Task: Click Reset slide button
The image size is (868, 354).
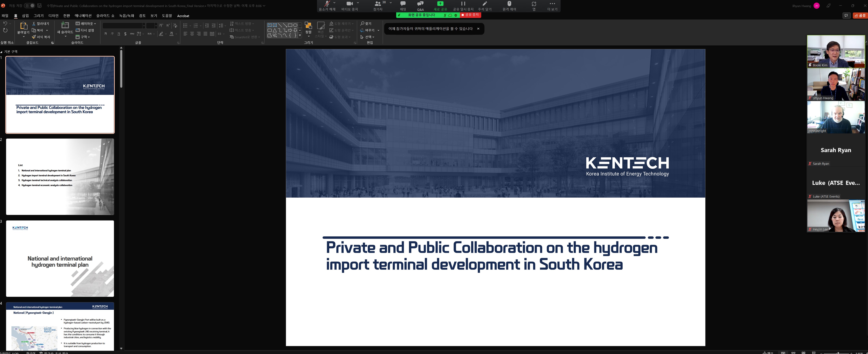Action: 85,30
